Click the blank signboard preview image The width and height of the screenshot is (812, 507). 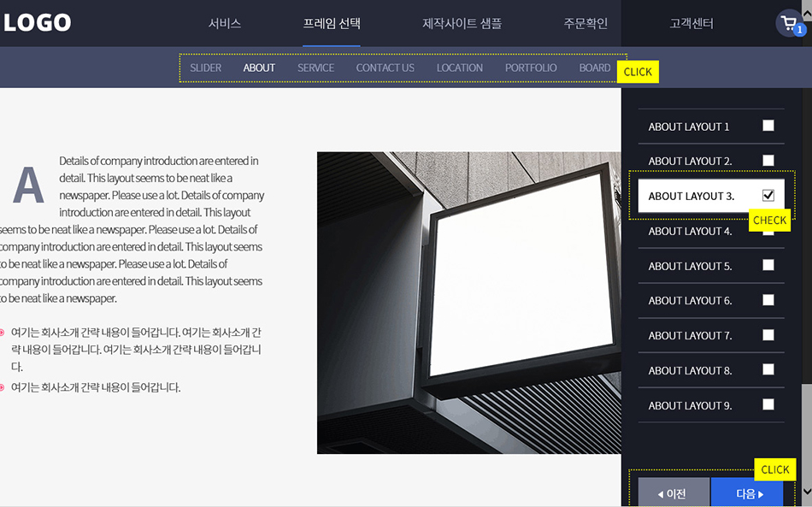tap(468, 303)
